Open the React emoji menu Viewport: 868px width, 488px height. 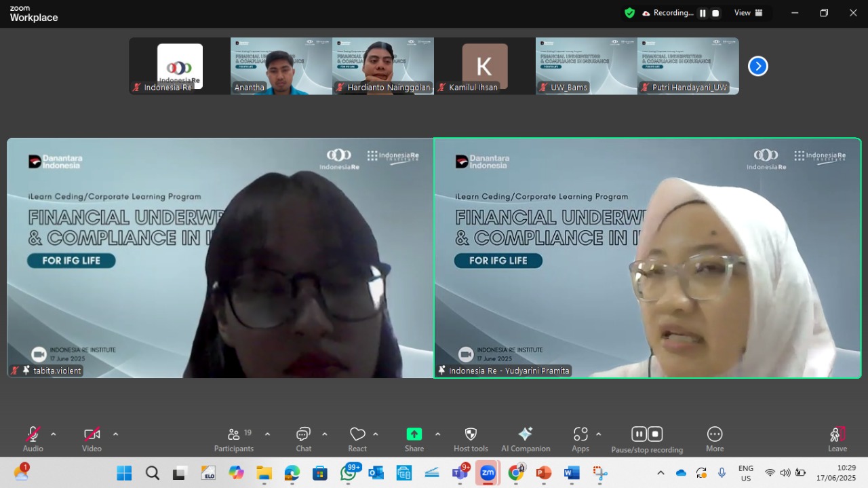pos(357,439)
